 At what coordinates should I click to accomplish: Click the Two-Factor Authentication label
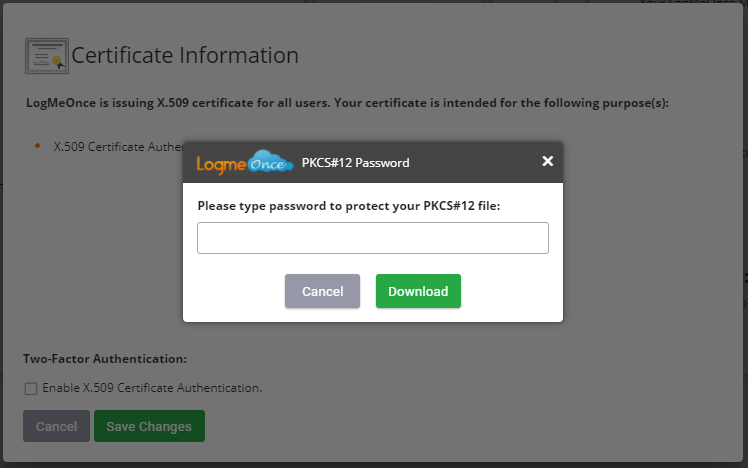point(105,359)
